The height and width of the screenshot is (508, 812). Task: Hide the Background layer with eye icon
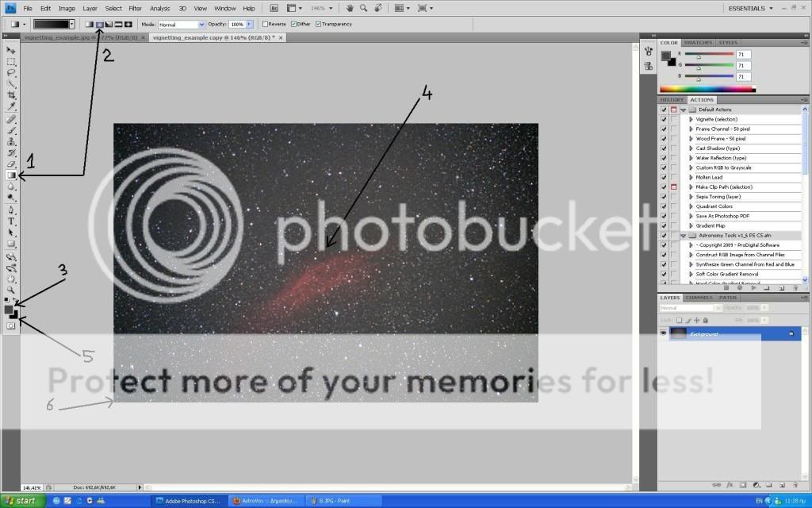coord(664,334)
